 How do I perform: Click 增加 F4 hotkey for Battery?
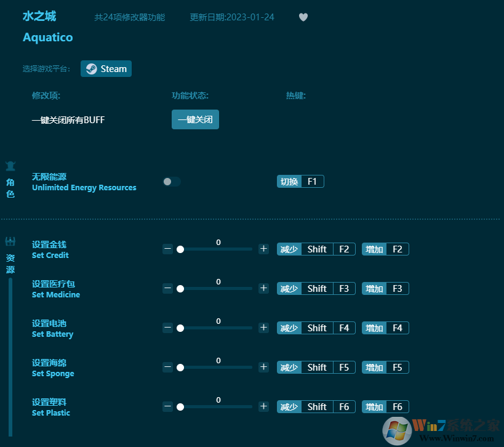pos(385,328)
